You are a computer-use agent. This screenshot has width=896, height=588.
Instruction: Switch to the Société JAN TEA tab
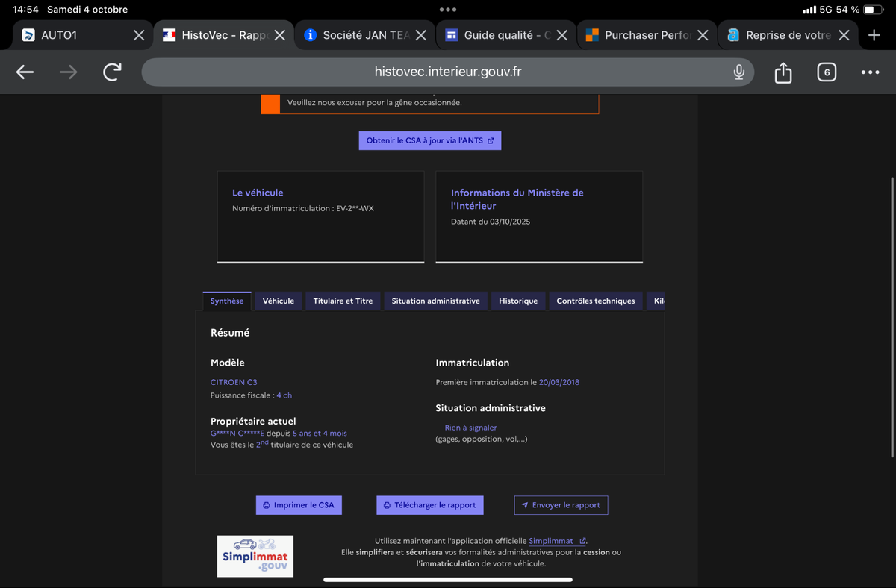click(x=358, y=35)
